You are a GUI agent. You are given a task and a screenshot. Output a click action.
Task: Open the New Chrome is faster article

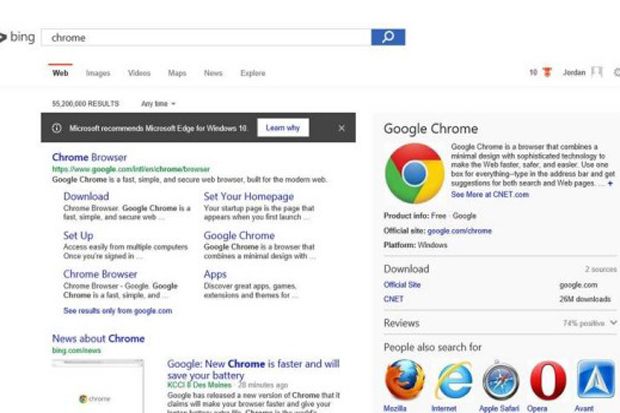point(253,369)
